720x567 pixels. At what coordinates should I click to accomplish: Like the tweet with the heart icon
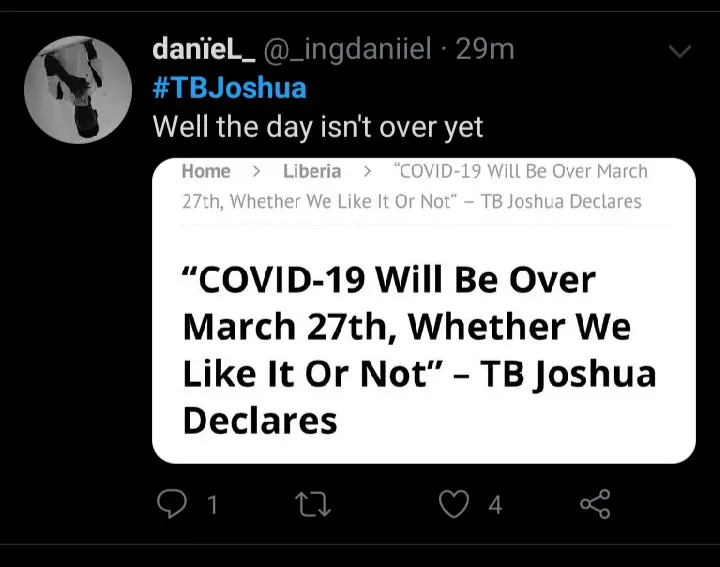coord(454,504)
